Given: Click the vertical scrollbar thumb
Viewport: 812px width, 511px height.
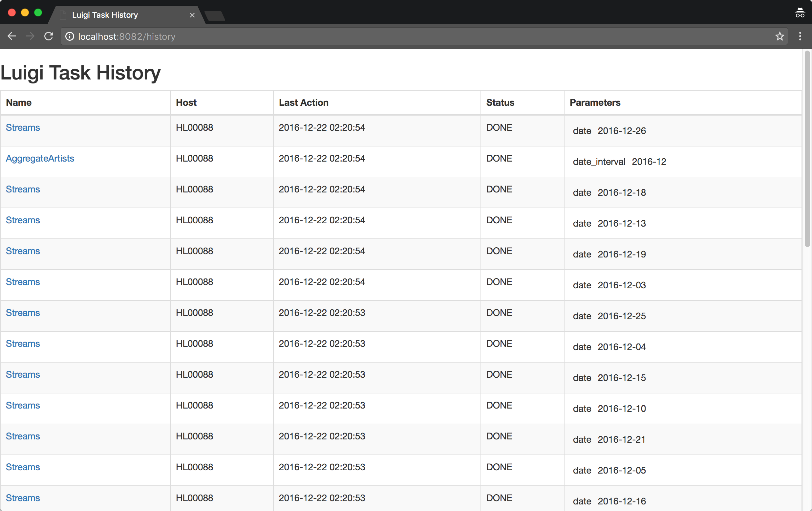Looking at the screenshot, I should [807, 148].
